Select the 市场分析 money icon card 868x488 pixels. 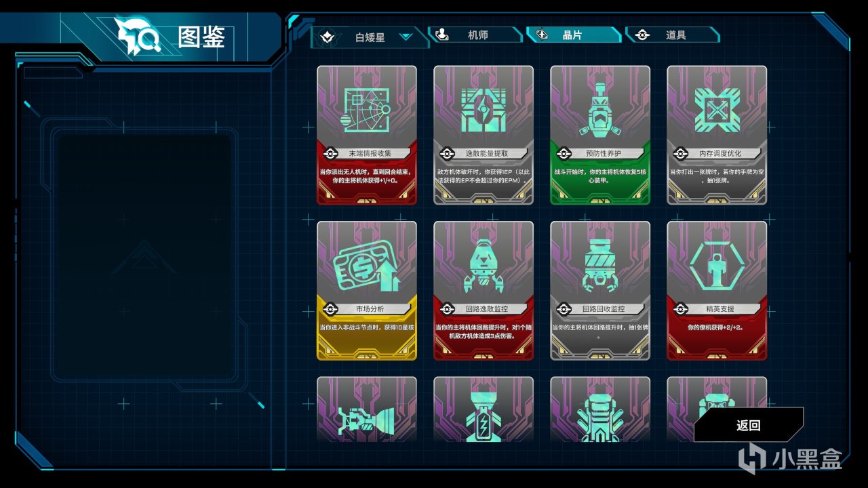tap(367, 291)
